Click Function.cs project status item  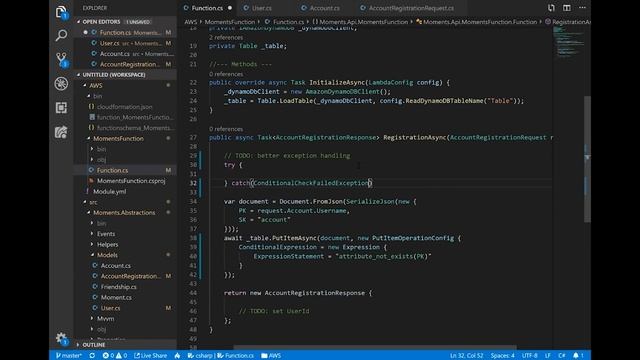click(x=236, y=356)
